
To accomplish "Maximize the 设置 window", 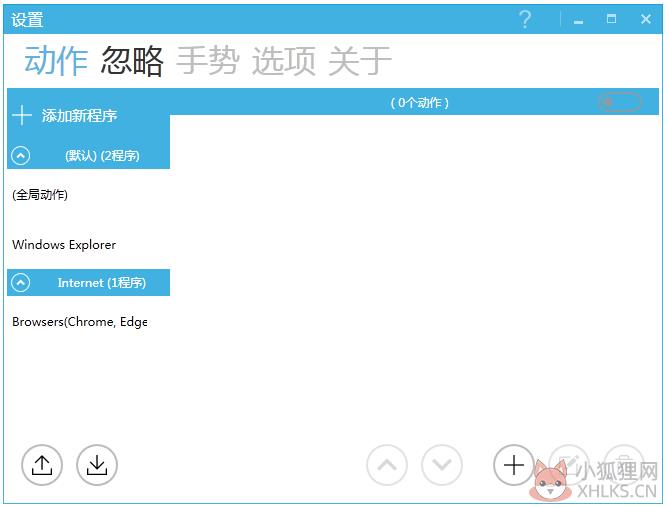I will [x=611, y=19].
